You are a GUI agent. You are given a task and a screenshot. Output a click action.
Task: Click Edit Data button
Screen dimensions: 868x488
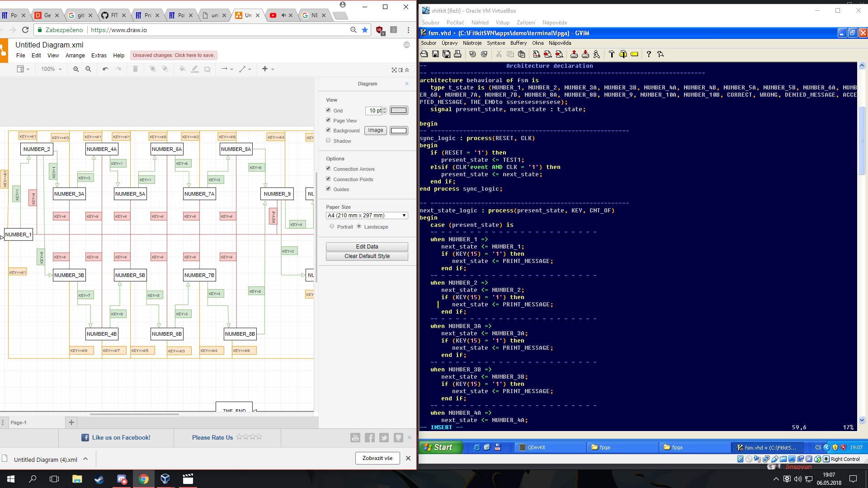coord(367,247)
